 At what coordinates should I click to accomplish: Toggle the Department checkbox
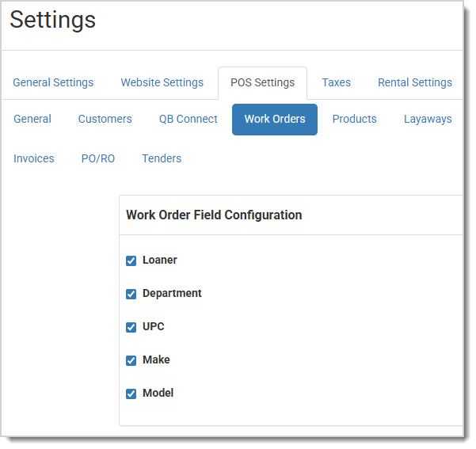pyautogui.click(x=131, y=294)
